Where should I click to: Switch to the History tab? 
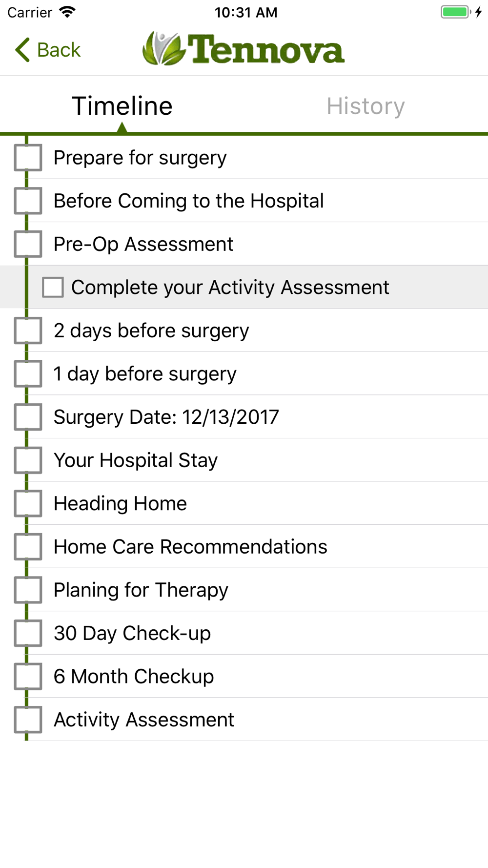pos(366,106)
